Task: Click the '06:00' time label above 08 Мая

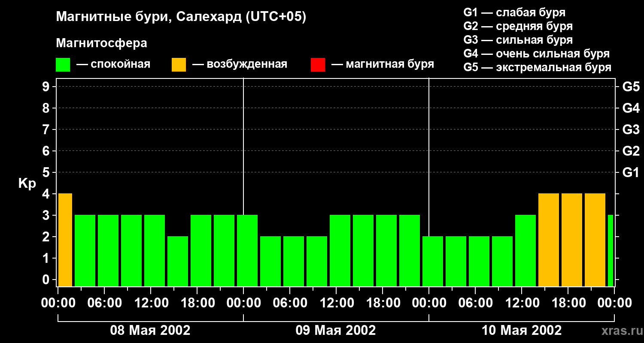Action: click(x=104, y=303)
